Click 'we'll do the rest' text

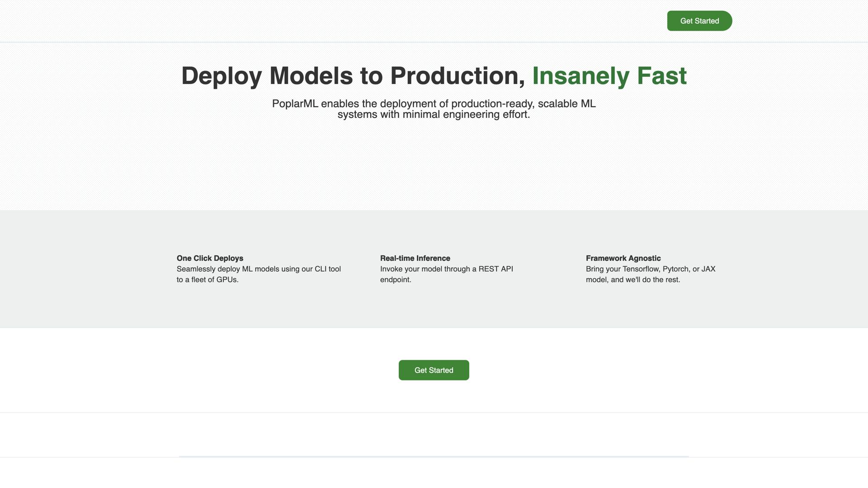point(652,280)
